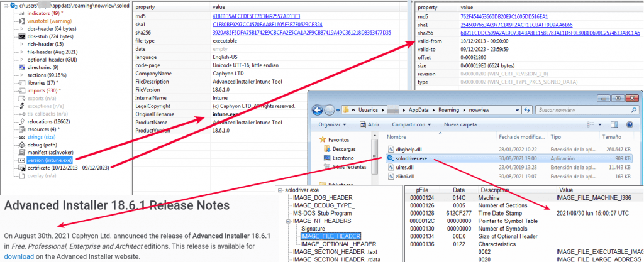Select the CompanyName Caphyon LTD value
This screenshot has height=262, width=644.
227,74
